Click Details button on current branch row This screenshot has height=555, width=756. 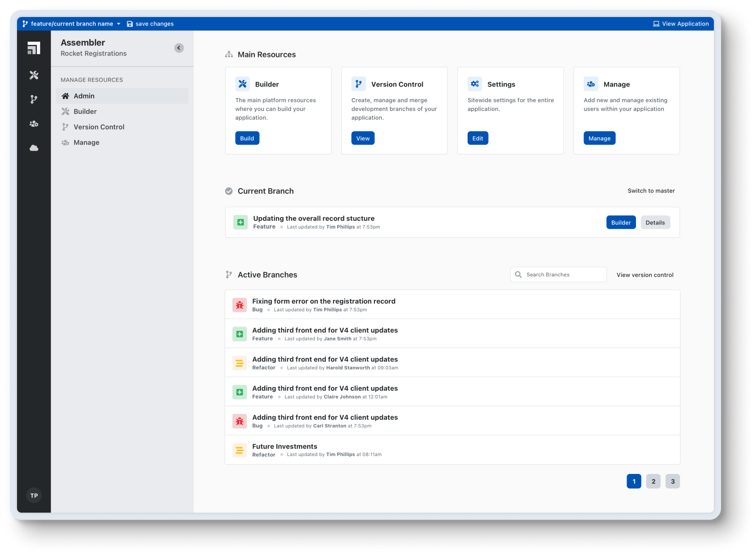655,222
